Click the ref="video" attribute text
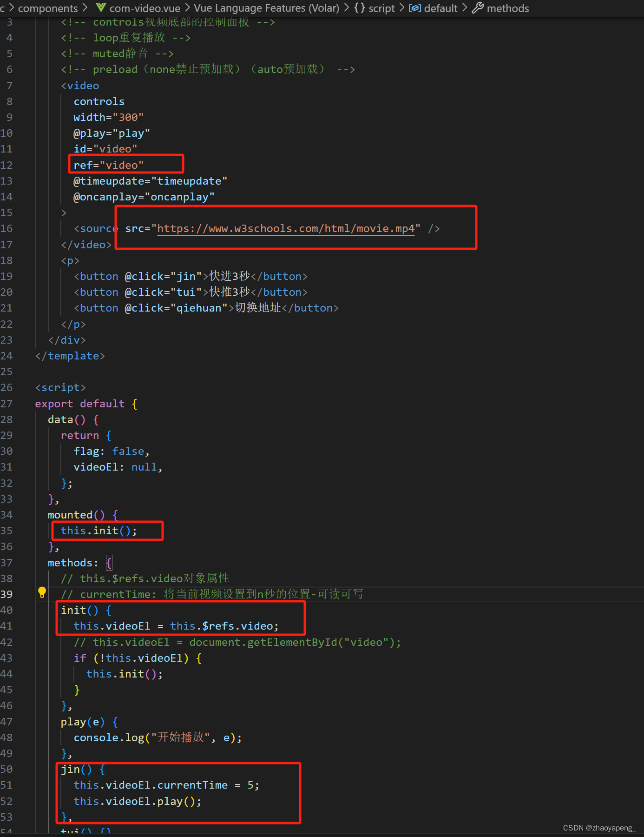Viewport: 644px width, 837px height. click(109, 165)
